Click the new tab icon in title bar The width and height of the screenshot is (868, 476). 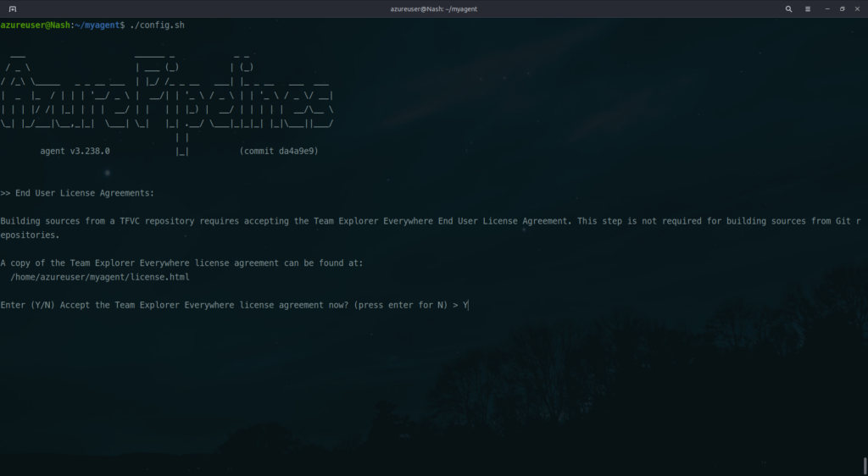pyautogui.click(x=13, y=8)
